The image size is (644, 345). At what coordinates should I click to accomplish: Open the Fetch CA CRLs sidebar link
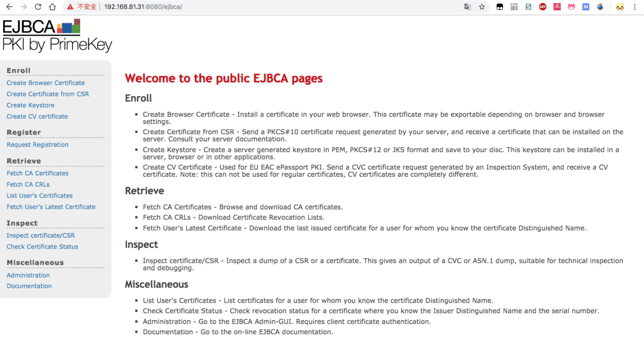28,185
